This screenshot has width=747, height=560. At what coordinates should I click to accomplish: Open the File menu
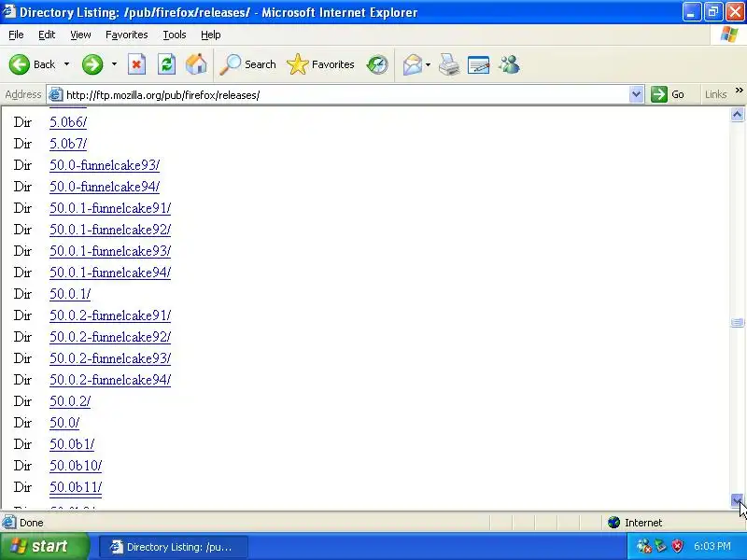coord(16,35)
